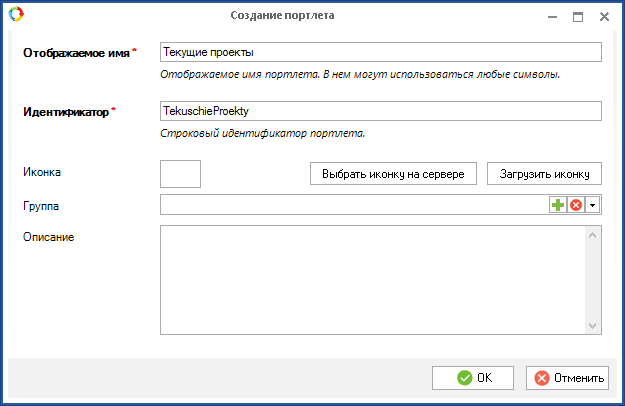
Task: Maximize the 'Создание портлета' dialog
Action: [577, 16]
